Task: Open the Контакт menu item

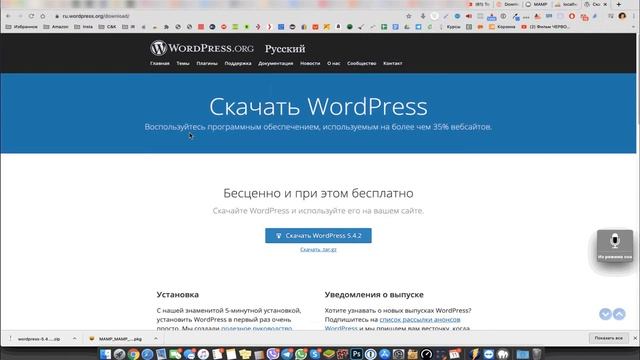Action: [393, 63]
